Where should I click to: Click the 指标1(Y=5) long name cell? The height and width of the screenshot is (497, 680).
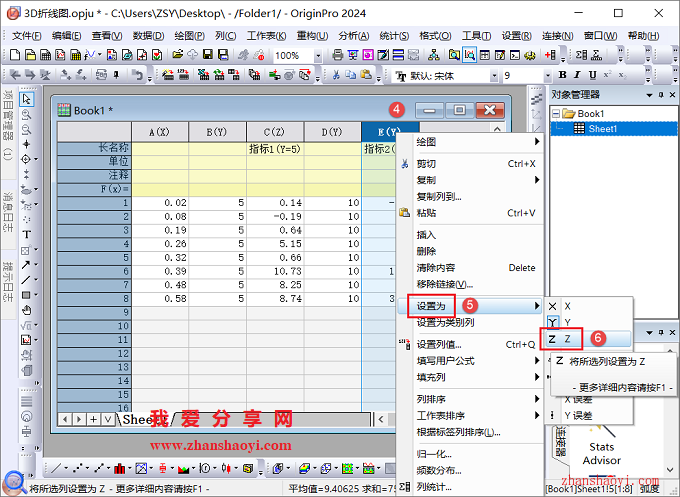pyautogui.click(x=275, y=149)
